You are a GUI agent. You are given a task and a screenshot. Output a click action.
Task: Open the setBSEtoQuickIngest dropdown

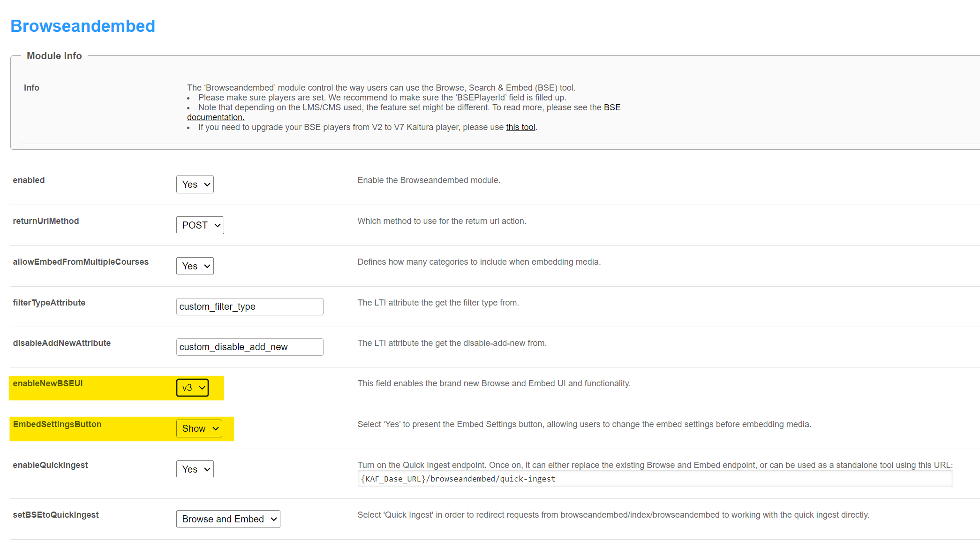click(228, 519)
